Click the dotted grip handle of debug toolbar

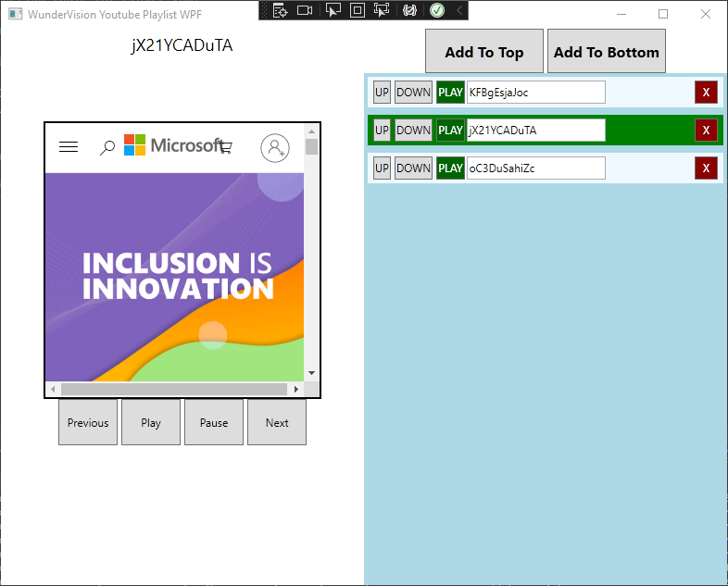(265, 10)
